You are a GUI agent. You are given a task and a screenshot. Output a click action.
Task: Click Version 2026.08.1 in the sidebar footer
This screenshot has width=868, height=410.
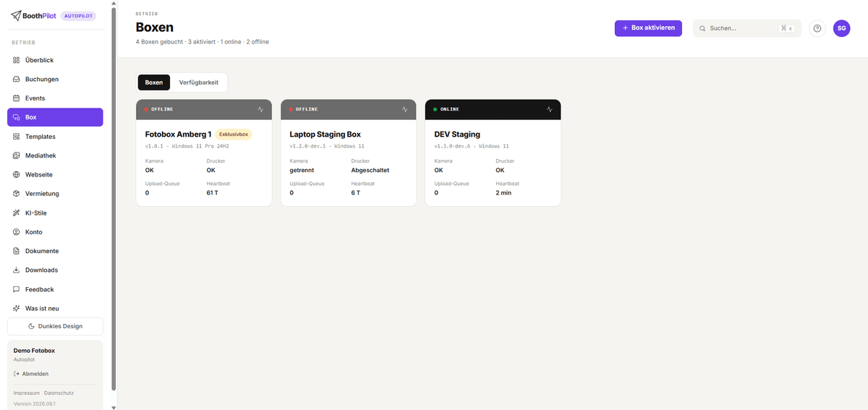pyautogui.click(x=35, y=403)
